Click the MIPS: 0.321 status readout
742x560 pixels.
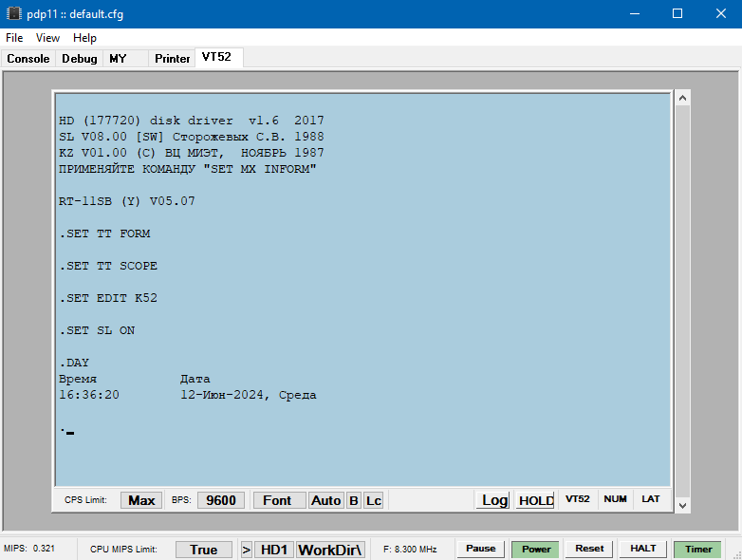29,549
